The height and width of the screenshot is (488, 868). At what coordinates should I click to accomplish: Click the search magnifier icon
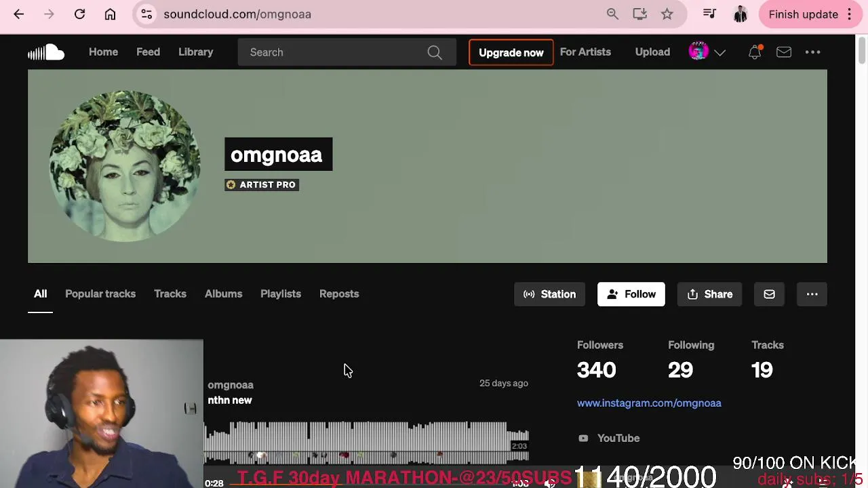pos(435,52)
